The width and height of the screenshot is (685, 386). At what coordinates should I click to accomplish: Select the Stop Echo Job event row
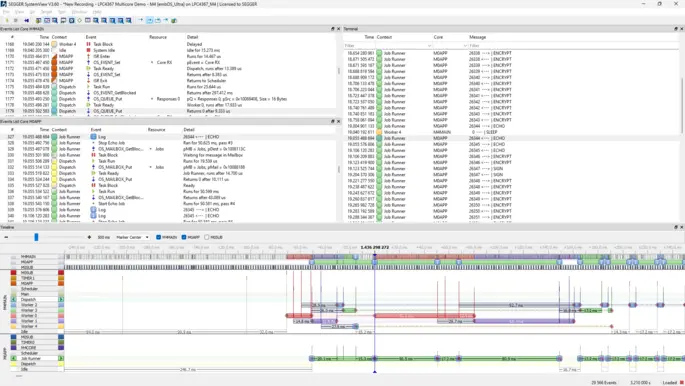click(x=168, y=143)
